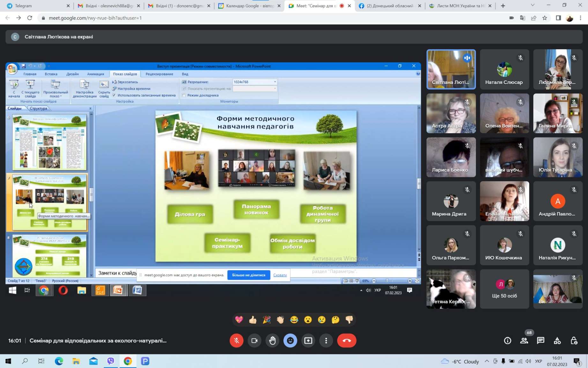Send party popper reaction
This screenshot has height=368, width=588.
tap(266, 319)
